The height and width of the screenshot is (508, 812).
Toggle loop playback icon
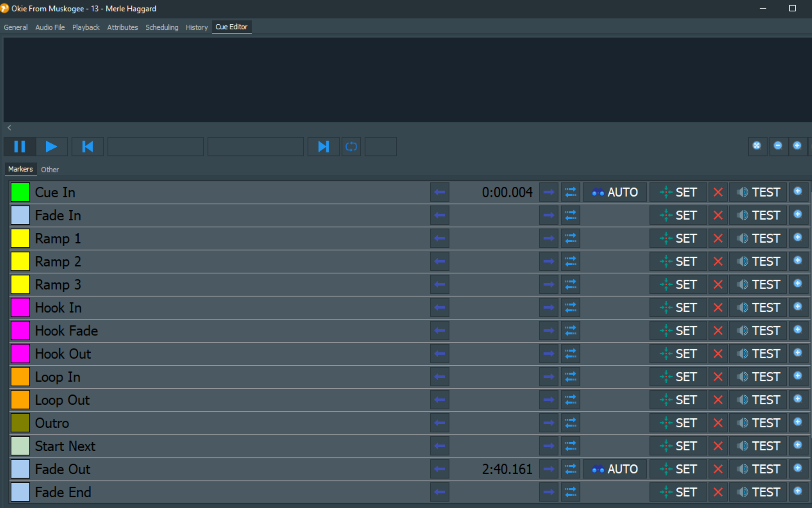pyautogui.click(x=351, y=147)
